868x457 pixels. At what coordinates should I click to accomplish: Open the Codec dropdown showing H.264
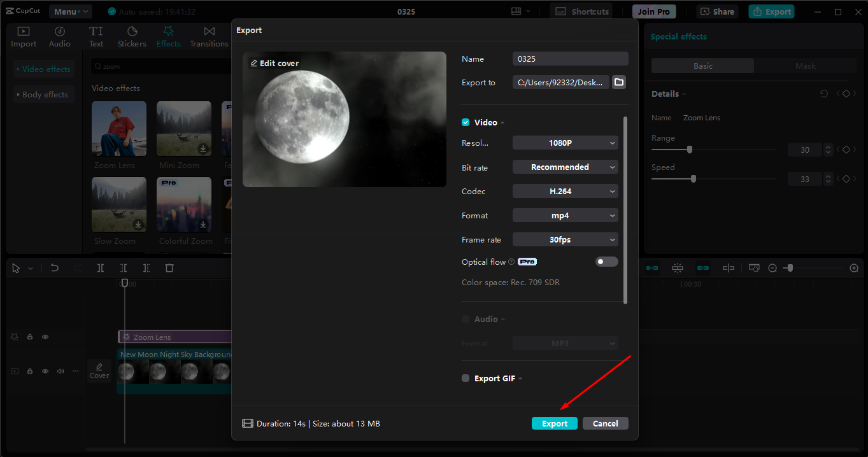pyautogui.click(x=565, y=191)
